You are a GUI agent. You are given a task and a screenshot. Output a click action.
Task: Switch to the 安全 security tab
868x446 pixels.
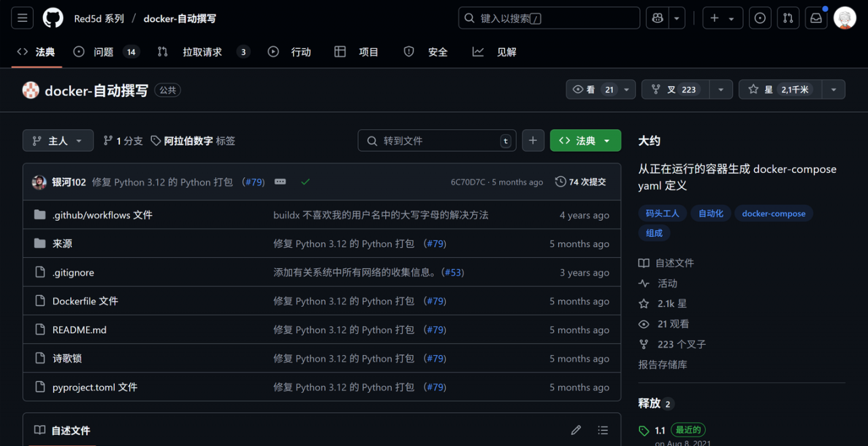point(426,52)
